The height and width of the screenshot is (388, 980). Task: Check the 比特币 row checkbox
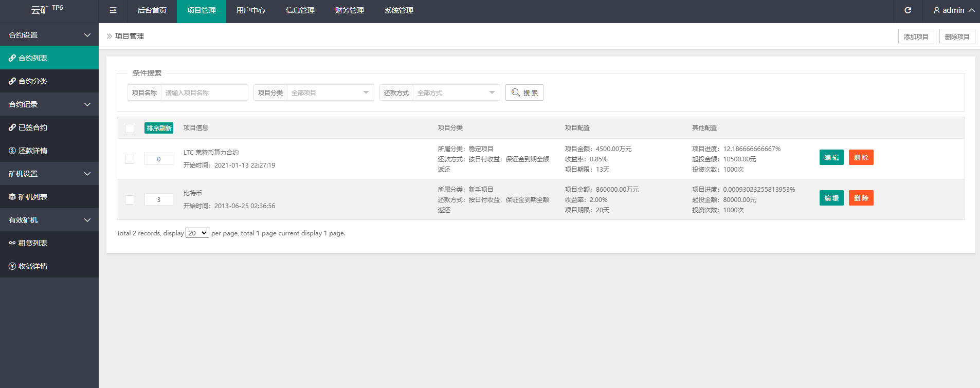point(130,200)
